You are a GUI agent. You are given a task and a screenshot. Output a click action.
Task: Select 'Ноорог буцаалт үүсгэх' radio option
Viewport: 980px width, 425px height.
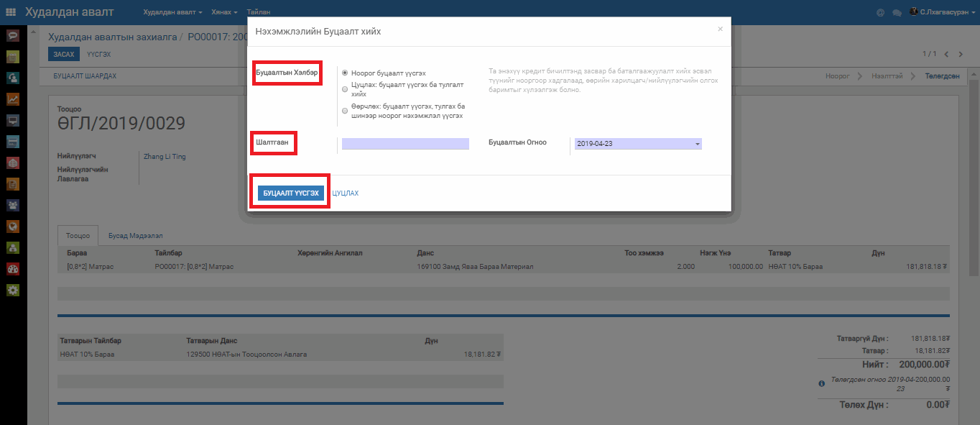click(346, 73)
